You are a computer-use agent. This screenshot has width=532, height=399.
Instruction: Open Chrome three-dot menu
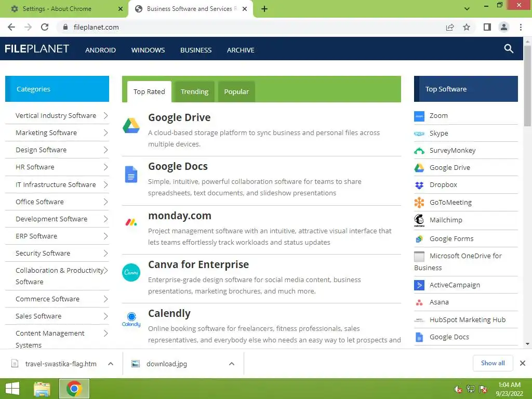coord(521,27)
